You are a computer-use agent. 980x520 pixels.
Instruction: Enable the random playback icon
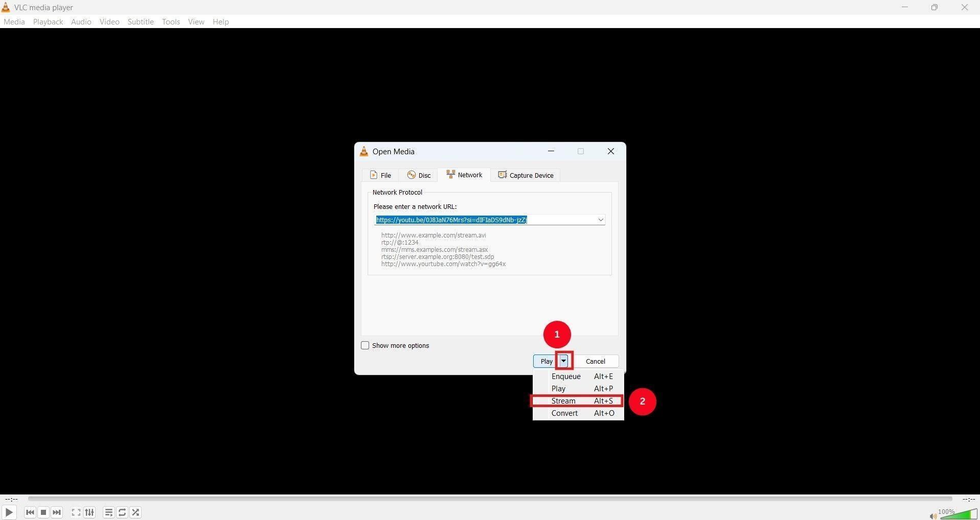coord(135,512)
